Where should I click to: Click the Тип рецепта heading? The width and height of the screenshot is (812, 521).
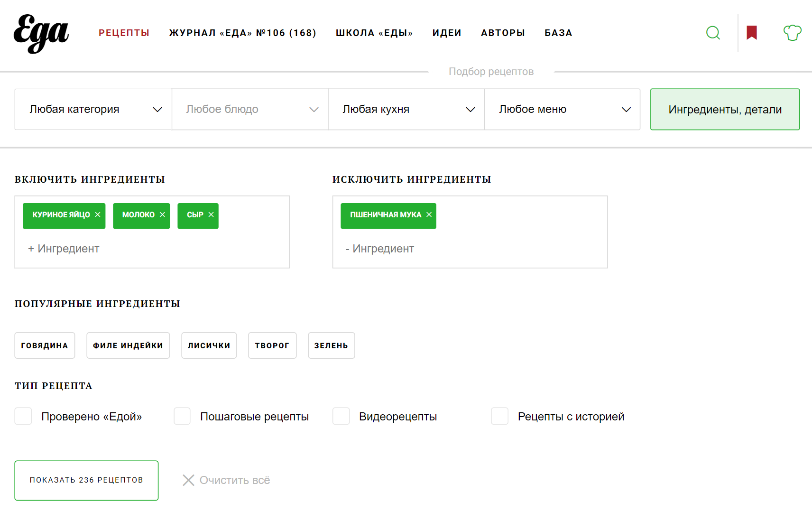pyautogui.click(x=54, y=386)
